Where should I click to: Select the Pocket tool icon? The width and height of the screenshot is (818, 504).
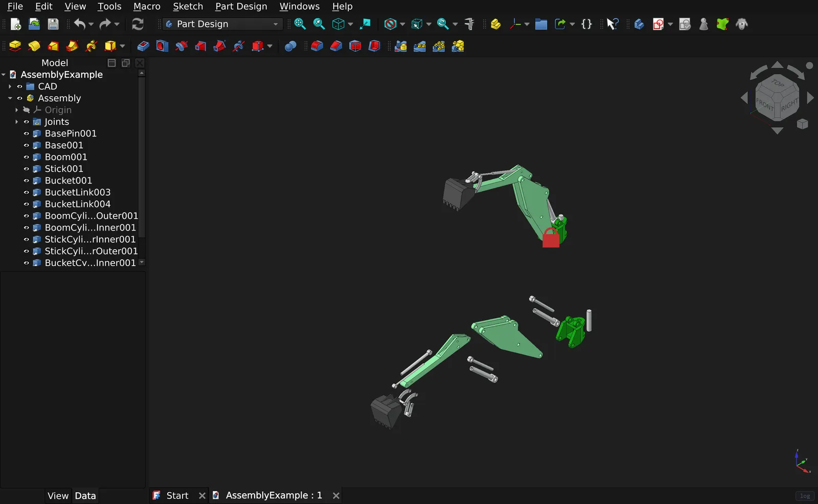143,46
